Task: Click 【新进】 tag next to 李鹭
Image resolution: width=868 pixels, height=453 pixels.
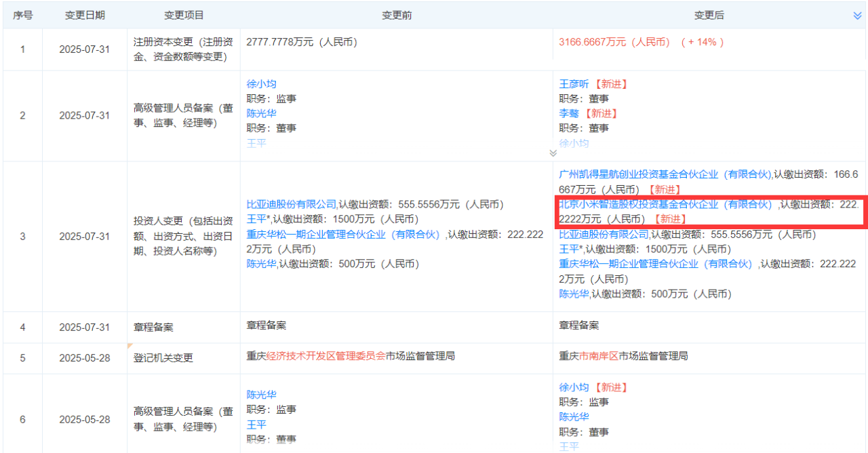Action: tap(601, 113)
